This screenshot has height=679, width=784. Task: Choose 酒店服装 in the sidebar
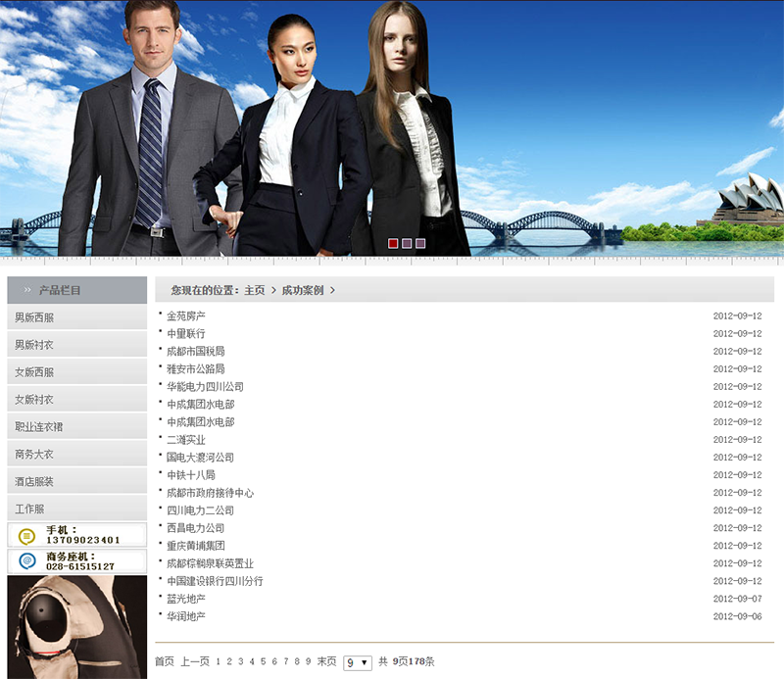click(x=34, y=482)
